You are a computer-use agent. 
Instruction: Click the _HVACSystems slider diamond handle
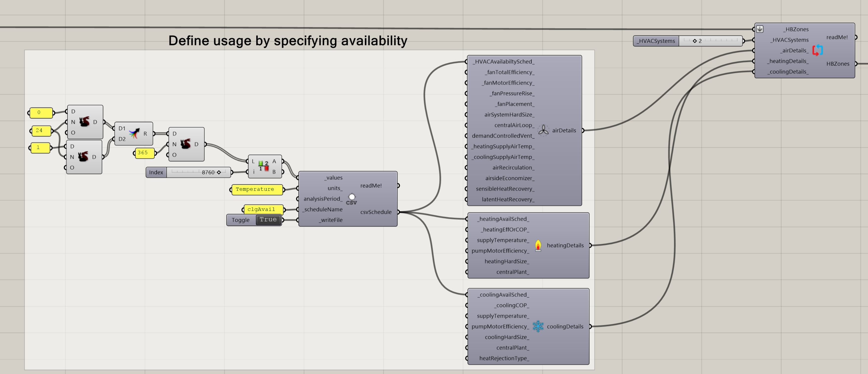(x=694, y=41)
